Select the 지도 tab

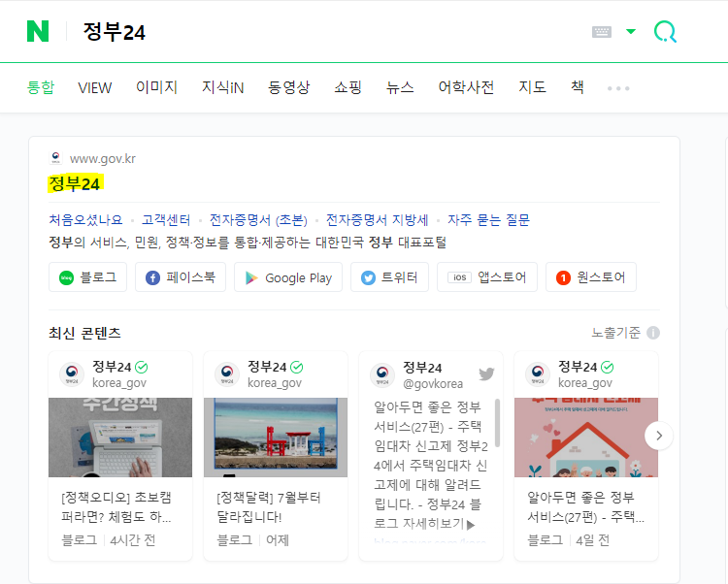[532, 87]
